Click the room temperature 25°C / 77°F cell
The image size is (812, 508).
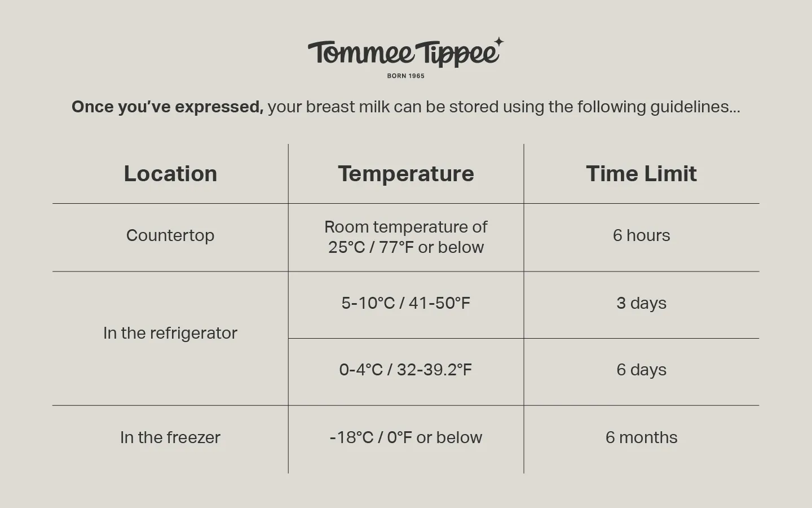[406, 237]
